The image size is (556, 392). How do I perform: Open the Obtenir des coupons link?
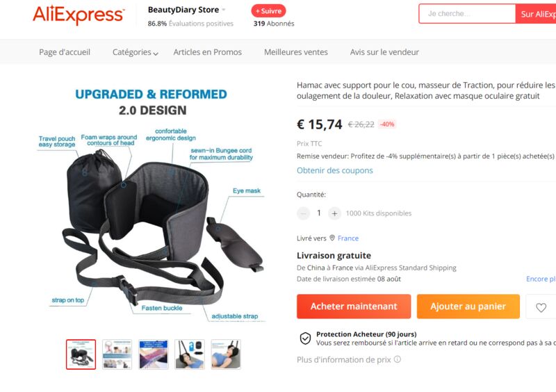335,170
